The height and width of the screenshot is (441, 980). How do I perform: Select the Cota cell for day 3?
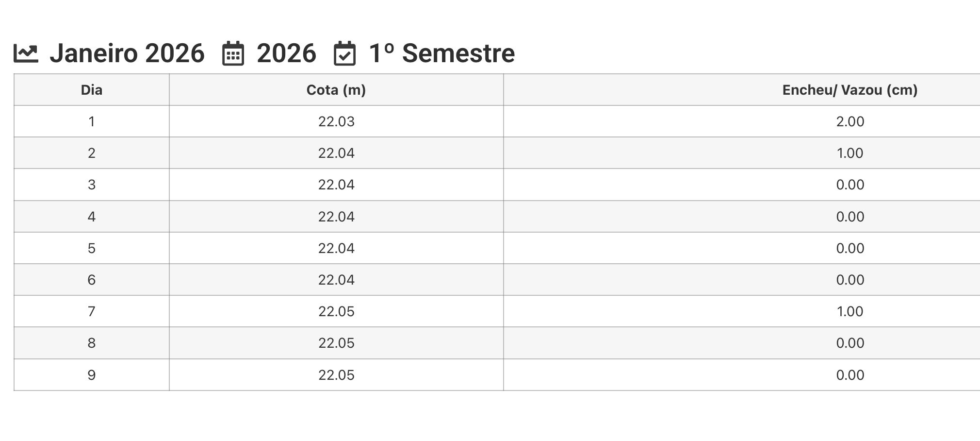click(336, 185)
